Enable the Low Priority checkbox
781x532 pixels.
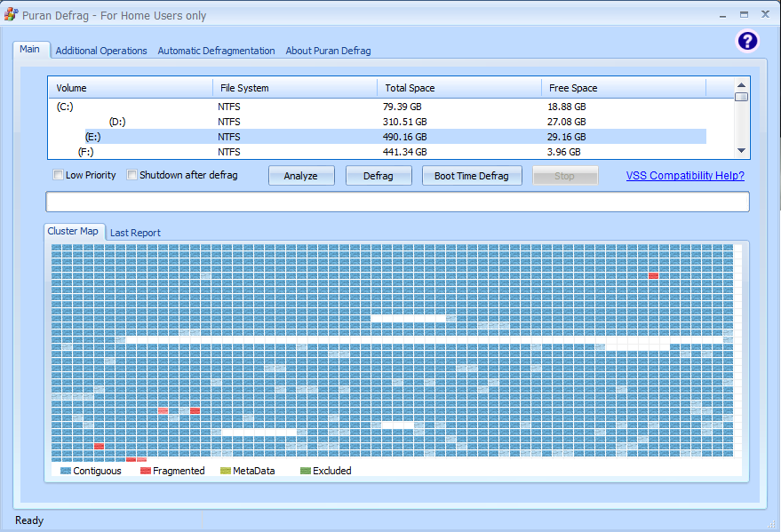pos(59,175)
